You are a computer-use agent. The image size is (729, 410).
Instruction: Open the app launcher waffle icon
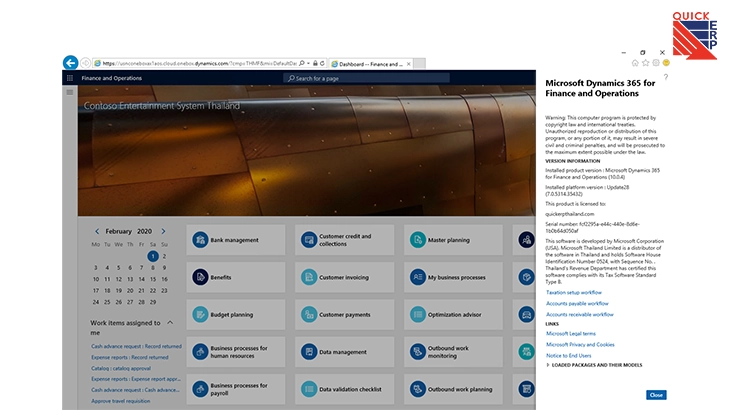tap(70, 78)
